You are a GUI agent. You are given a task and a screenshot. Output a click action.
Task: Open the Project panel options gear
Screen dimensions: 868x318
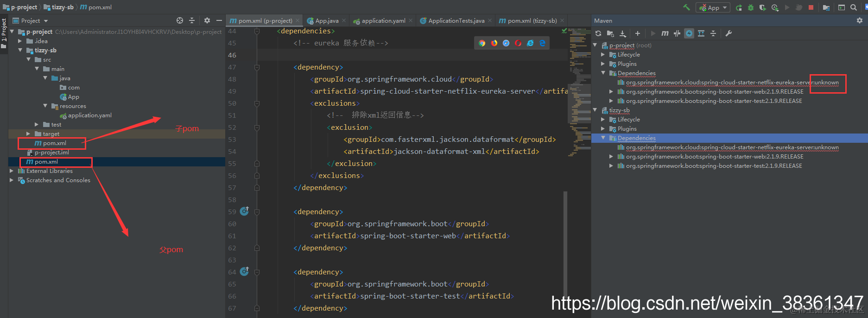207,20
